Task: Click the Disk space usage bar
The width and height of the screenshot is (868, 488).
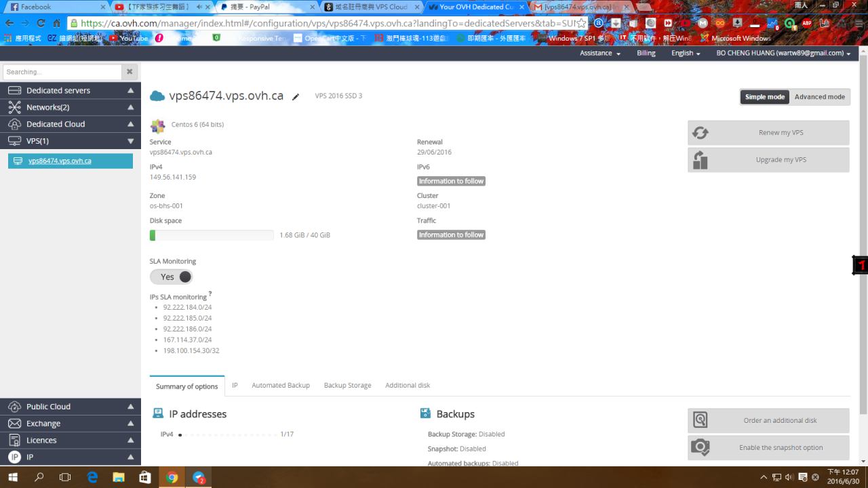Action: [x=212, y=235]
